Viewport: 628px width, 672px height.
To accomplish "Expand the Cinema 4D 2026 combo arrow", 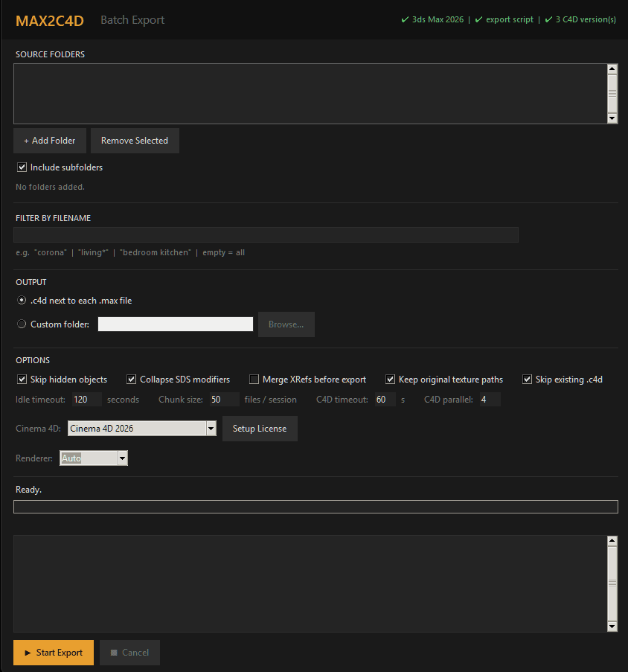I will (x=211, y=428).
